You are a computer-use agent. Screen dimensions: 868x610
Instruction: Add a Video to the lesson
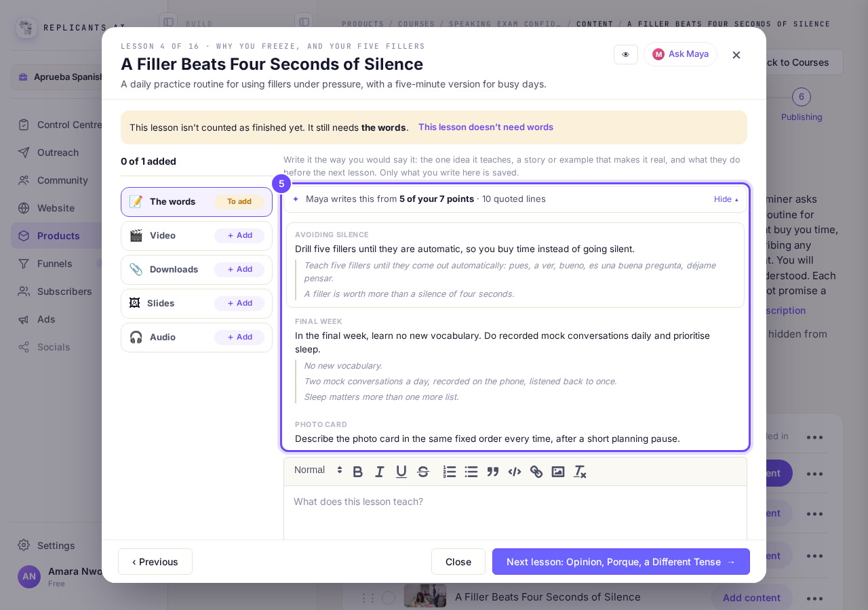coord(239,236)
